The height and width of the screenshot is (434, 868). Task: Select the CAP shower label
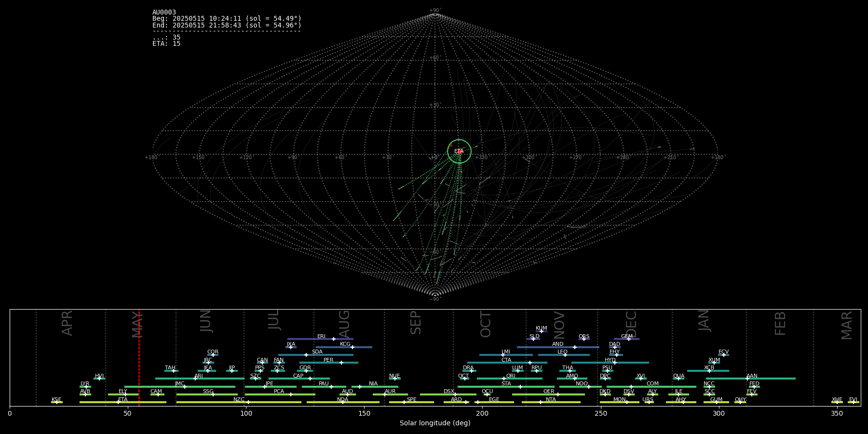pos(298,376)
